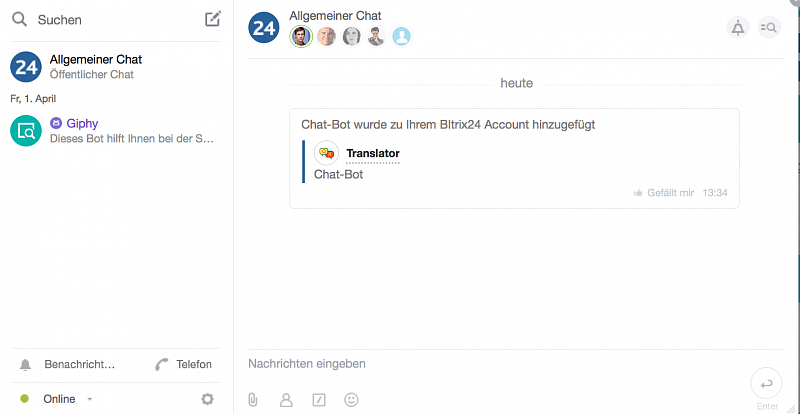Click the first member avatar in header
This screenshot has height=414, width=800.
tap(301, 37)
